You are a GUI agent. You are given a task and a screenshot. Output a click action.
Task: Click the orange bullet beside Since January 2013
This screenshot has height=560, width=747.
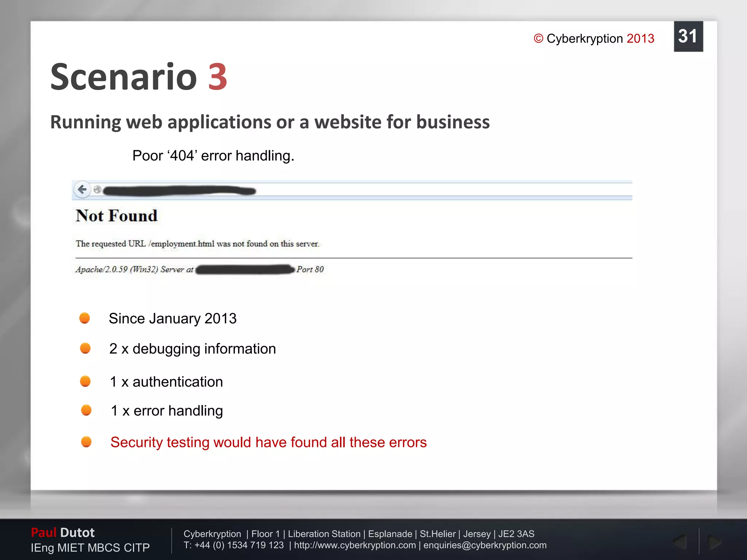pyautogui.click(x=85, y=318)
